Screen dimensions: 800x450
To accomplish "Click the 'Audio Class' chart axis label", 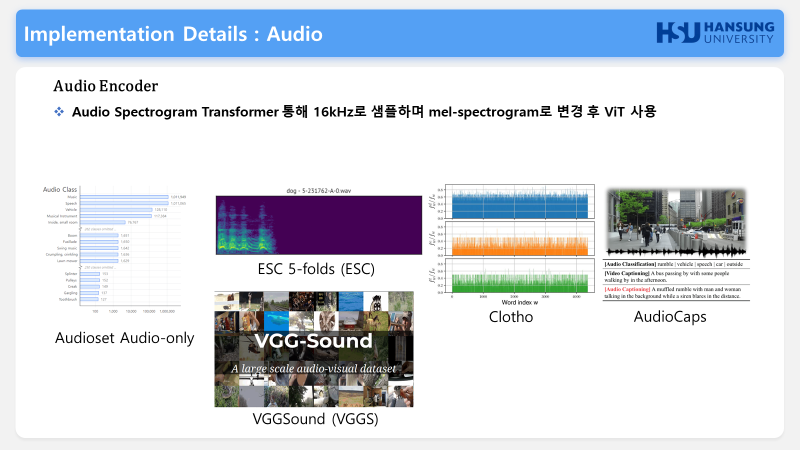I will pos(60,189).
